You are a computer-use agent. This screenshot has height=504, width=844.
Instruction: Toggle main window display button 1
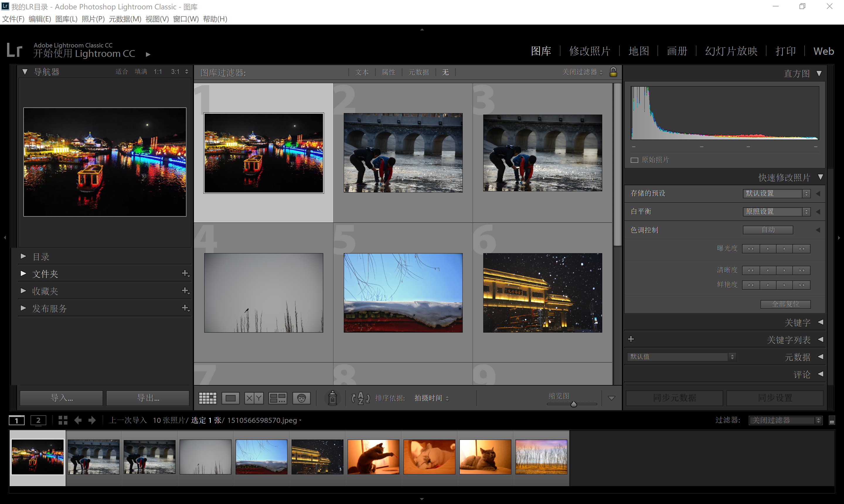coord(17,420)
